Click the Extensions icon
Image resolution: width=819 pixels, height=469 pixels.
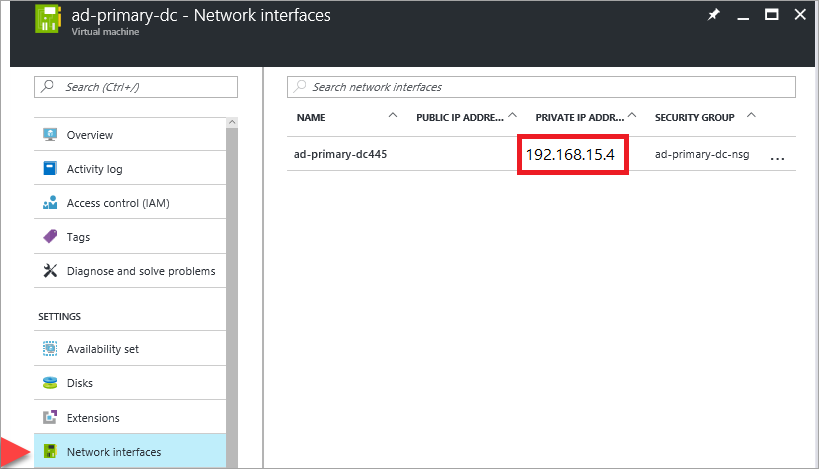50,418
